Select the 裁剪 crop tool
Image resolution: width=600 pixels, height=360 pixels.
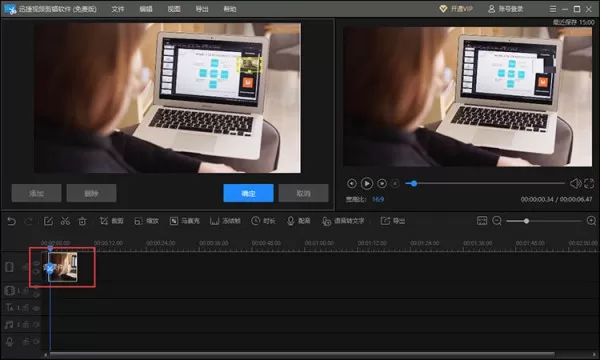pos(111,221)
